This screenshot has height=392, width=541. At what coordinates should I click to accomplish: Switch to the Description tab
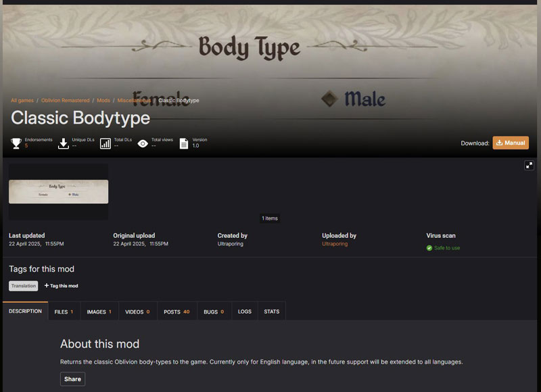[25, 311]
